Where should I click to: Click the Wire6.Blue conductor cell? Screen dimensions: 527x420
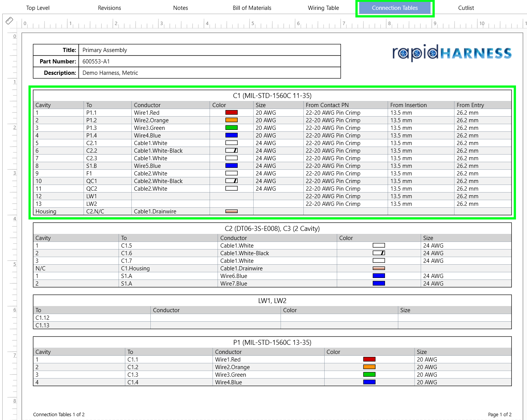tap(277, 276)
